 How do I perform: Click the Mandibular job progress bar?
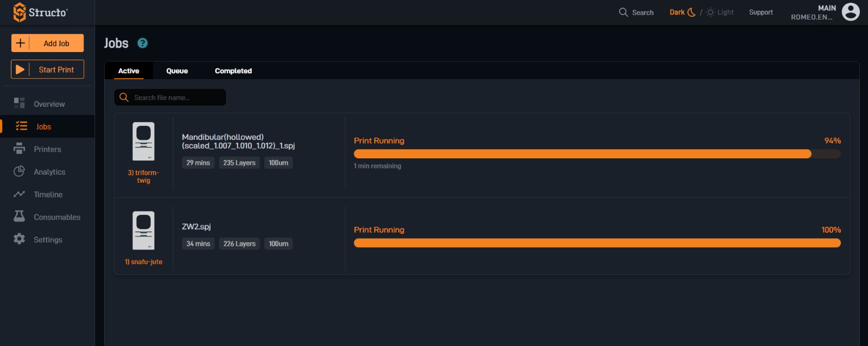(597, 154)
